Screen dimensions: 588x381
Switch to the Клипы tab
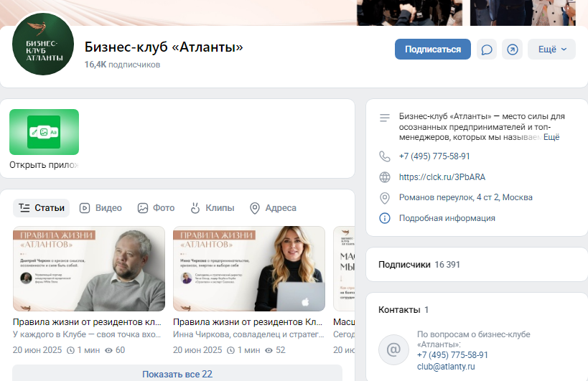click(213, 208)
